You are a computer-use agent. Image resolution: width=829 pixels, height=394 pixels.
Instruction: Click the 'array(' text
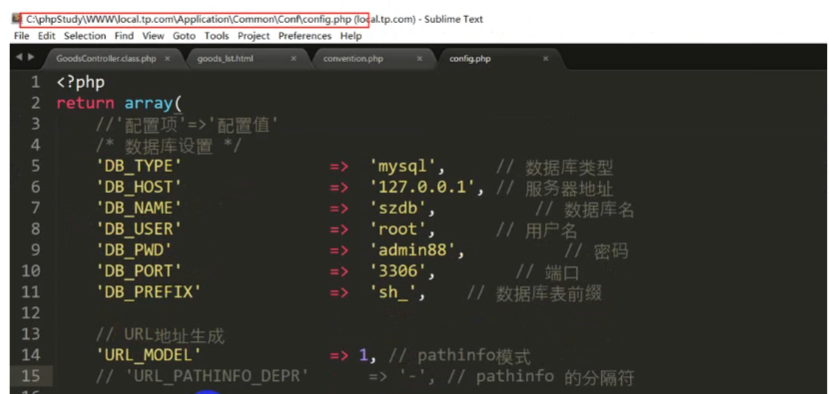(153, 103)
